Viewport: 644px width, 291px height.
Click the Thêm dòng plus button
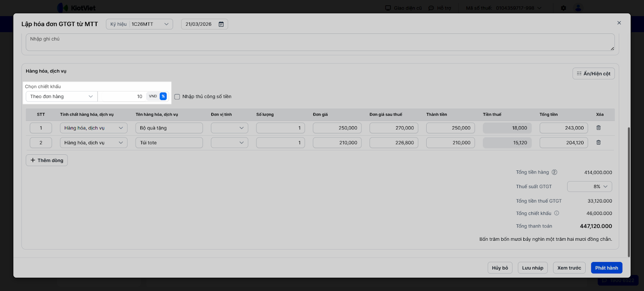[x=47, y=160]
